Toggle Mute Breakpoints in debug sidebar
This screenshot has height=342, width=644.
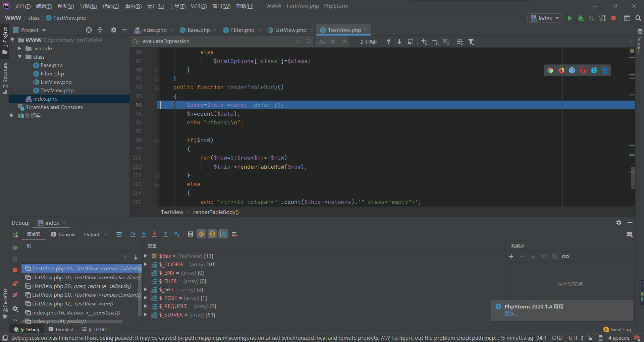click(15, 295)
